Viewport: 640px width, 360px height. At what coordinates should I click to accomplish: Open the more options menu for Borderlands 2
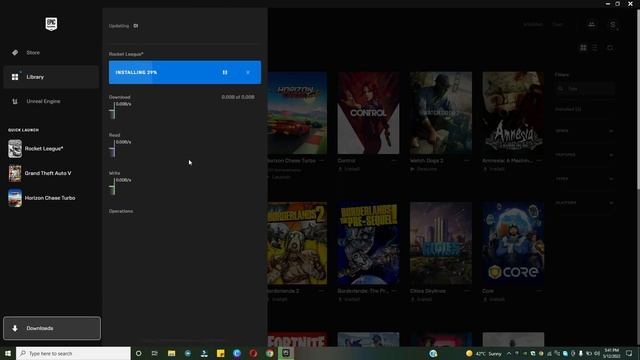tap(322, 291)
